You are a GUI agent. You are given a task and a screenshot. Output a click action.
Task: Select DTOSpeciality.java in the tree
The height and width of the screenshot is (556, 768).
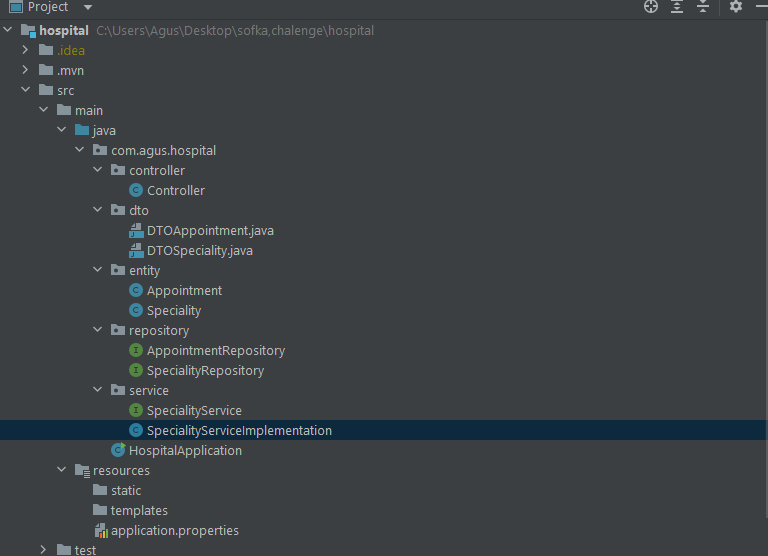click(x=200, y=251)
